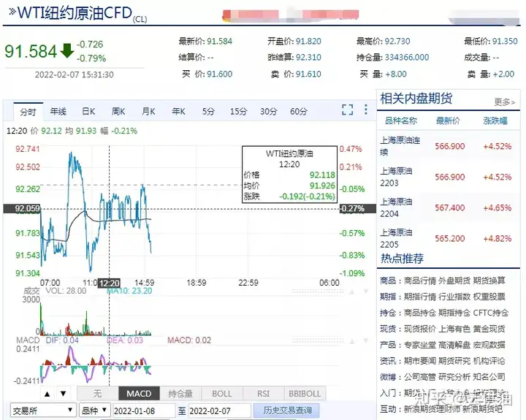This screenshot has height=420, width=526.
Task: Click the 公司高管 link
Action: (419, 377)
